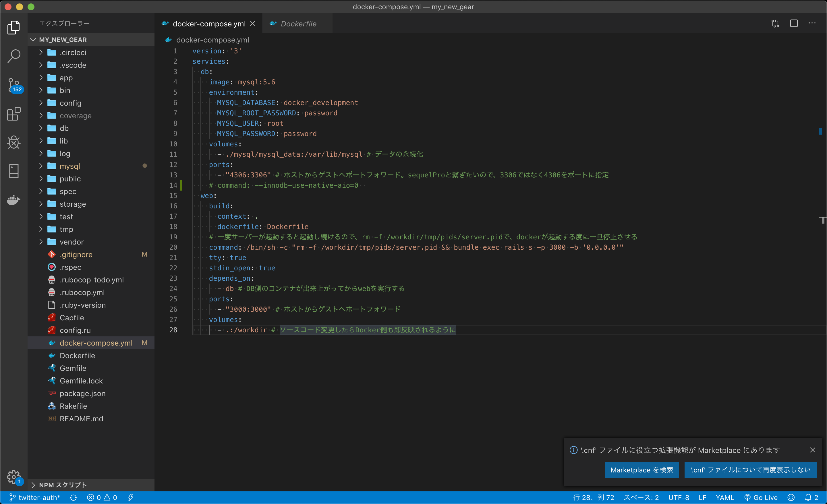Dismiss '.cnf' notifications permanently
The height and width of the screenshot is (504, 827).
pos(751,470)
